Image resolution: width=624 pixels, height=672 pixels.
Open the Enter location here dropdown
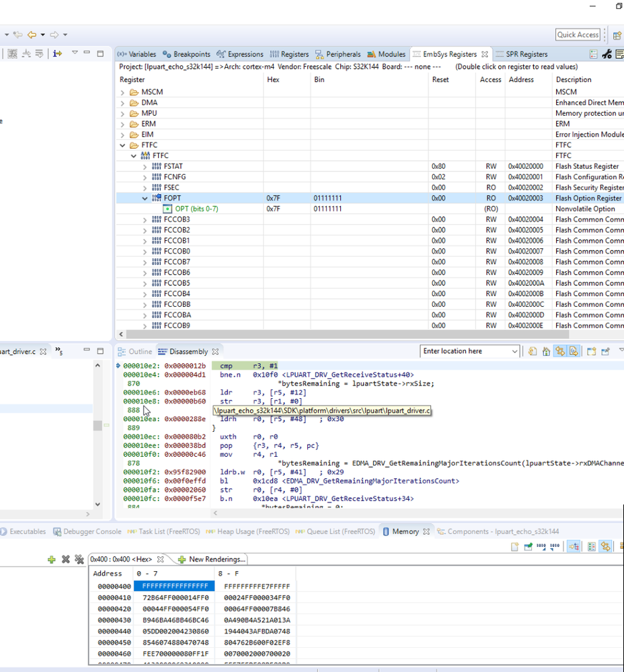514,351
